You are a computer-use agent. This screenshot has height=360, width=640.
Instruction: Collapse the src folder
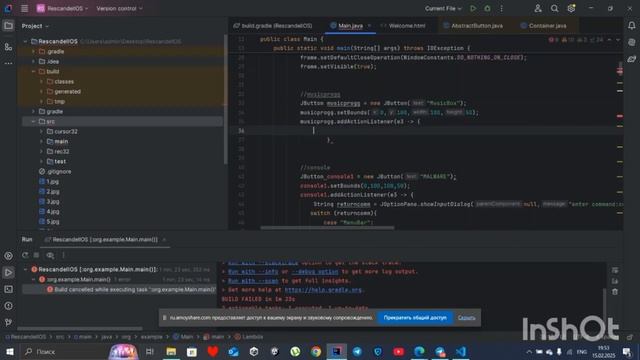tap(33, 121)
